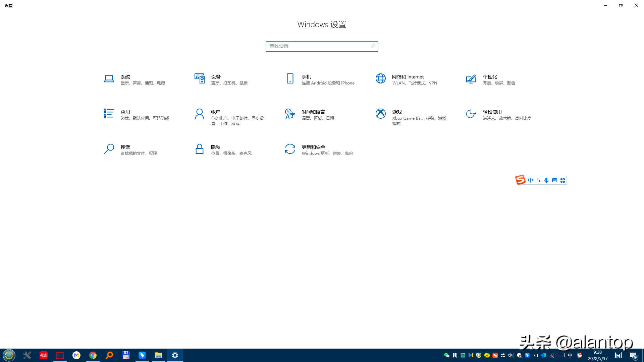The height and width of the screenshot is (362, 644).
Task: Open the red 有道 app on taskbar
Action: click(44, 355)
